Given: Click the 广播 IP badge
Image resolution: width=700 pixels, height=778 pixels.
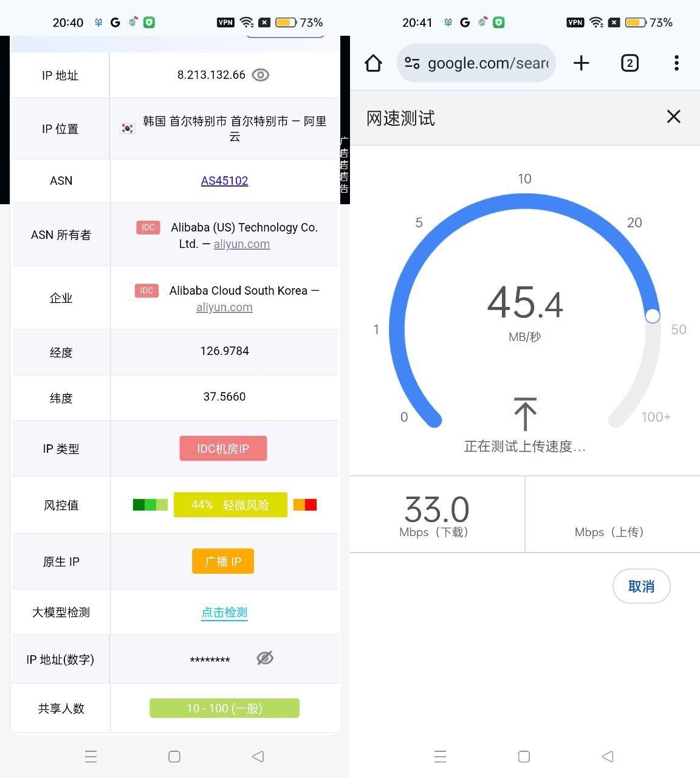Looking at the screenshot, I should click(x=223, y=561).
